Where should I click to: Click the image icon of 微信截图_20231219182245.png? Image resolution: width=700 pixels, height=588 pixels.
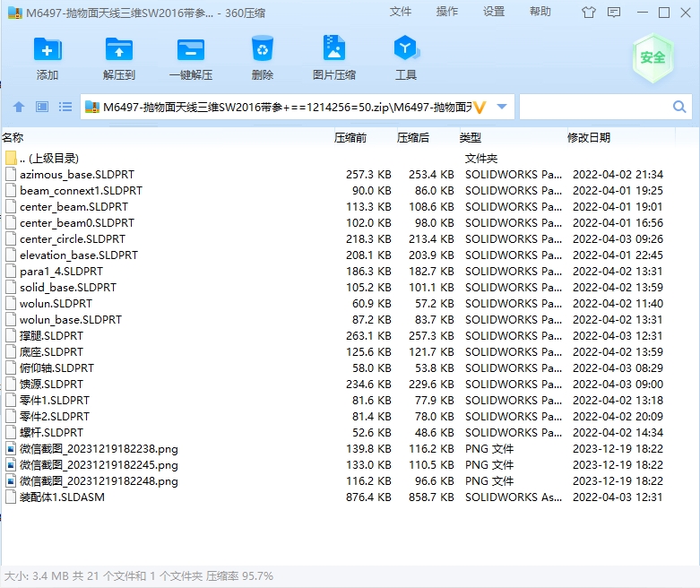click(11, 464)
